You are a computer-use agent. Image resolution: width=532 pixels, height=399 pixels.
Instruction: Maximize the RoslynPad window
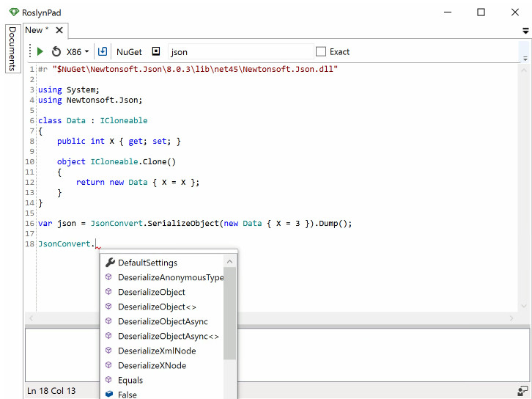(x=481, y=12)
